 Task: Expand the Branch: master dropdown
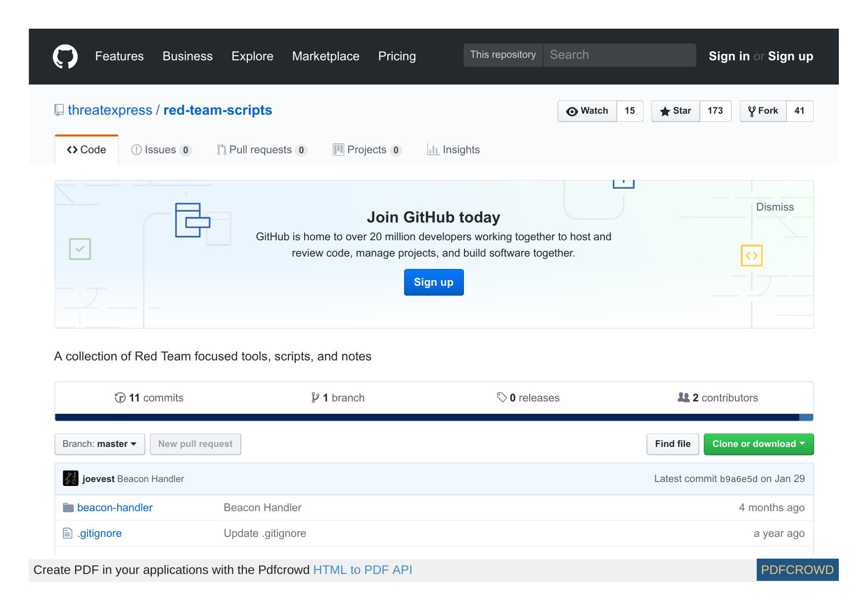click(99, 443)
